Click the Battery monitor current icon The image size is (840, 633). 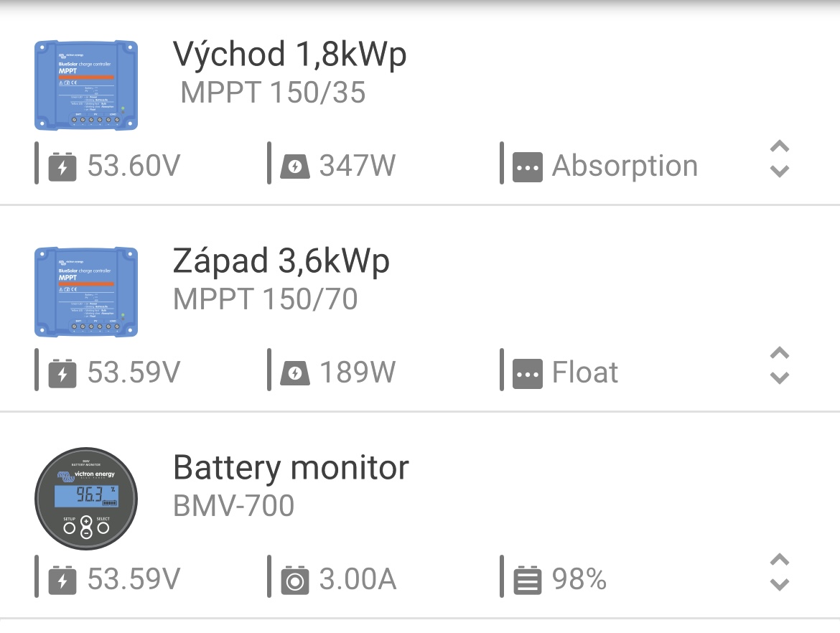294,580
